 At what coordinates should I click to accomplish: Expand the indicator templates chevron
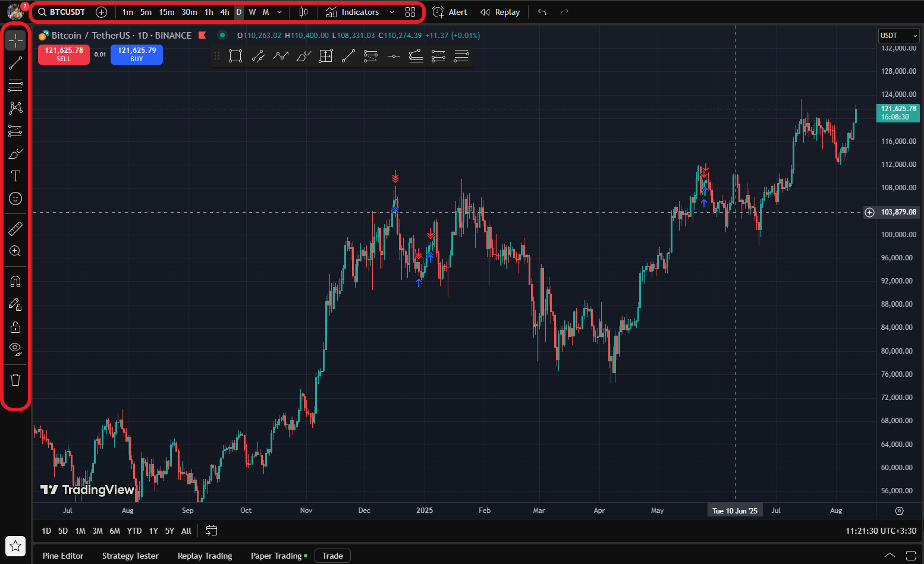(391, 12)
